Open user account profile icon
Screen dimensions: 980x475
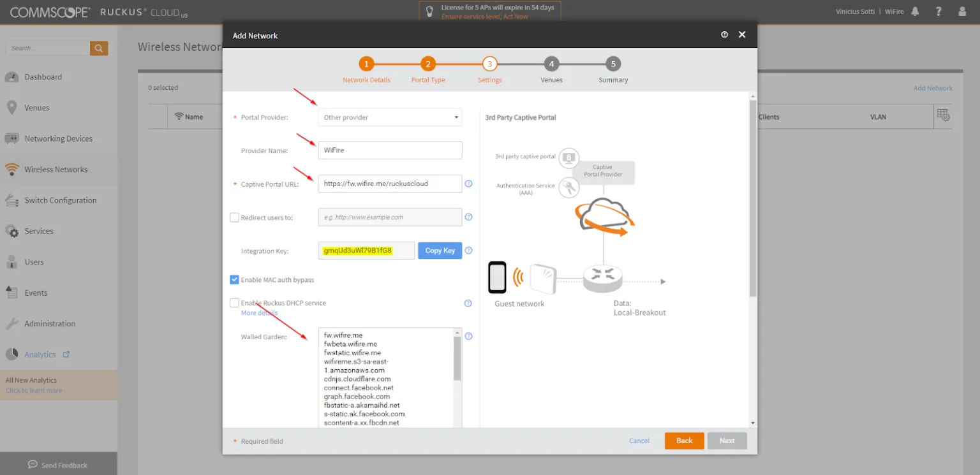[962, 11]
